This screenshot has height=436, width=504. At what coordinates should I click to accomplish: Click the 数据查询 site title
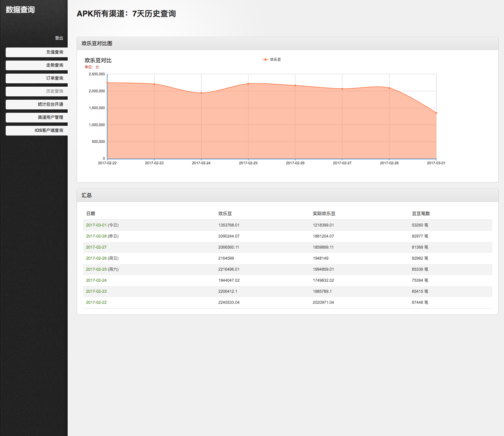[x=20, y=10]
